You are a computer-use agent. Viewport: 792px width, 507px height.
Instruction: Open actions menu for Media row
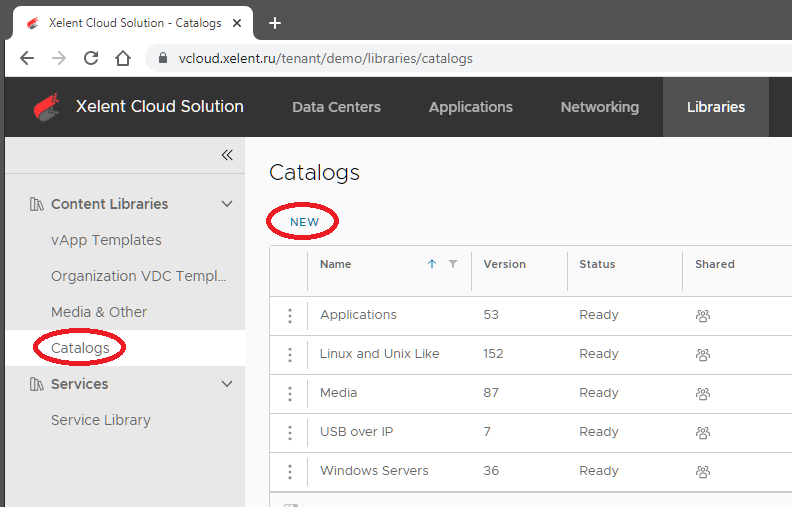point(290,393)
